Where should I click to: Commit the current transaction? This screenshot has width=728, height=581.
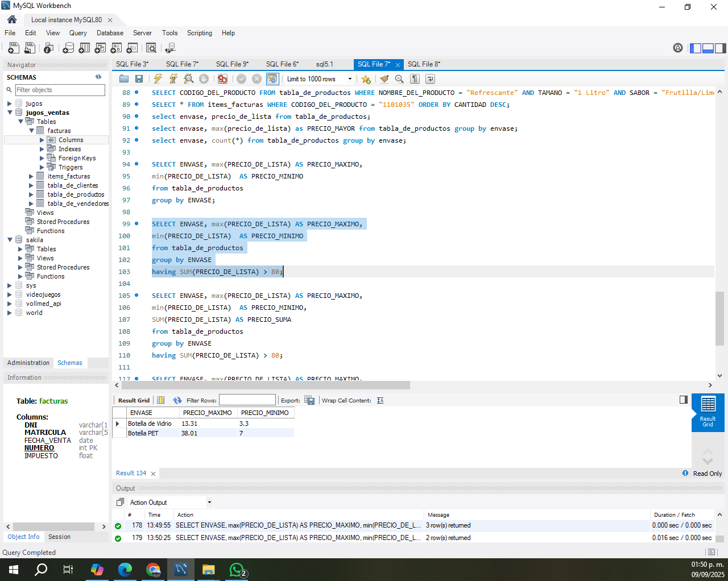(242, 79)
